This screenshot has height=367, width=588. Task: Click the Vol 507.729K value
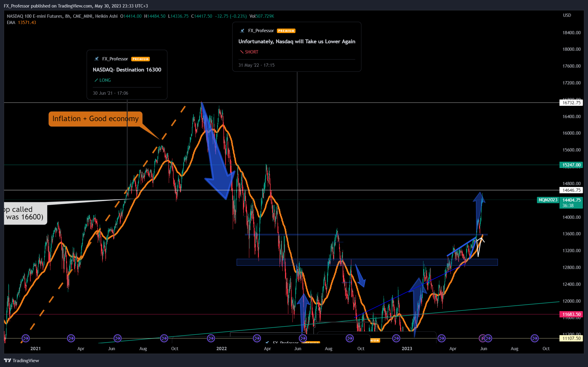[x=262, y=16]
